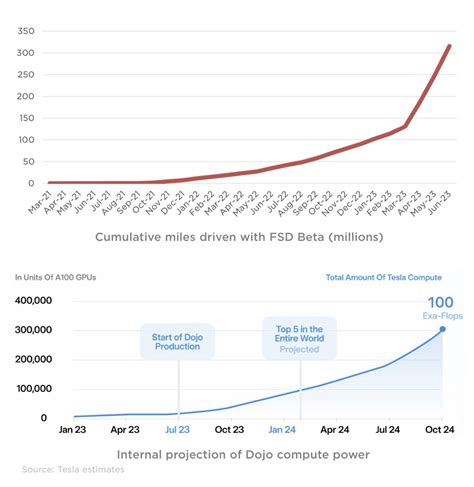Click the 'Top 5 in the Entire World' callout
Viewport: 474px width, 487px height.
[299, 338]
